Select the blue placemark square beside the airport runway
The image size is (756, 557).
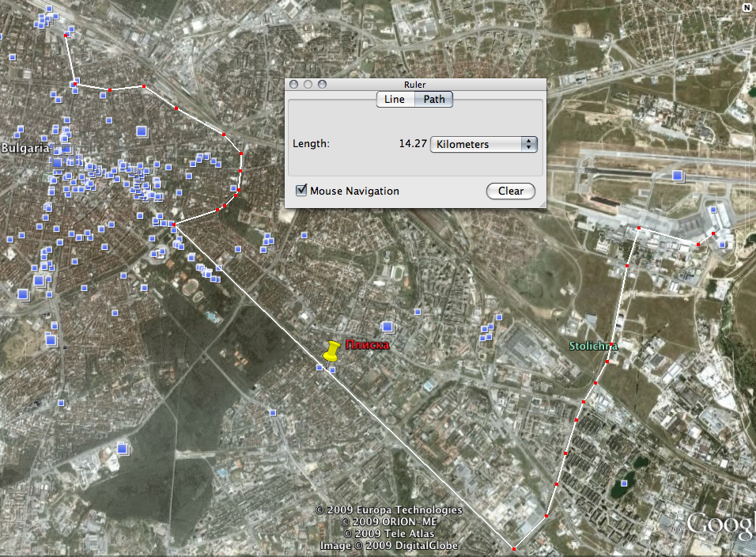coord(677,176)
